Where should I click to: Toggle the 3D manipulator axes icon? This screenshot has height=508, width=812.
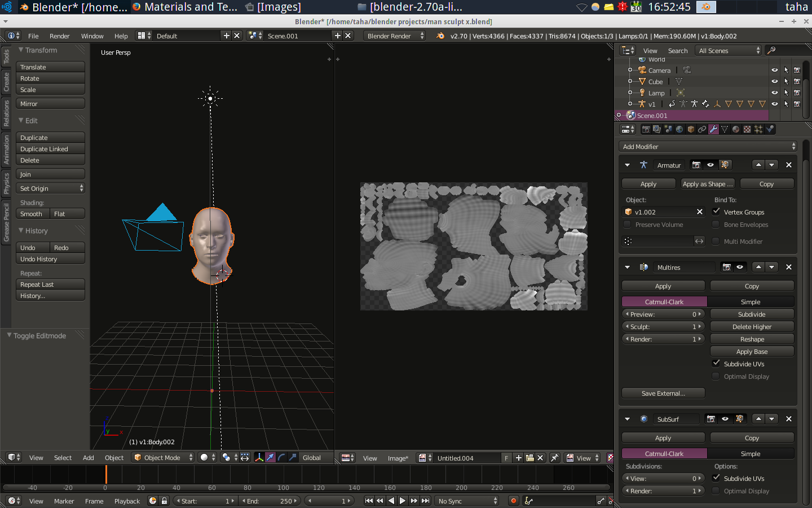tap(259, 457)
